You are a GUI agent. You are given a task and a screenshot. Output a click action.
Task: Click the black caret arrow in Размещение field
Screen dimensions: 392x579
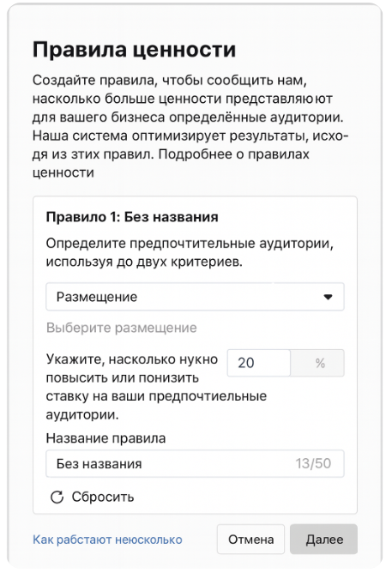click(328, 297)
